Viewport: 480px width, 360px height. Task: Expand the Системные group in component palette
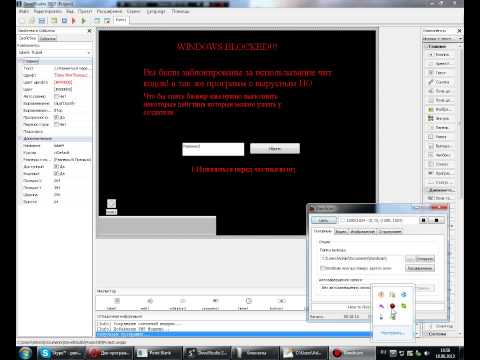coord(427,334)
